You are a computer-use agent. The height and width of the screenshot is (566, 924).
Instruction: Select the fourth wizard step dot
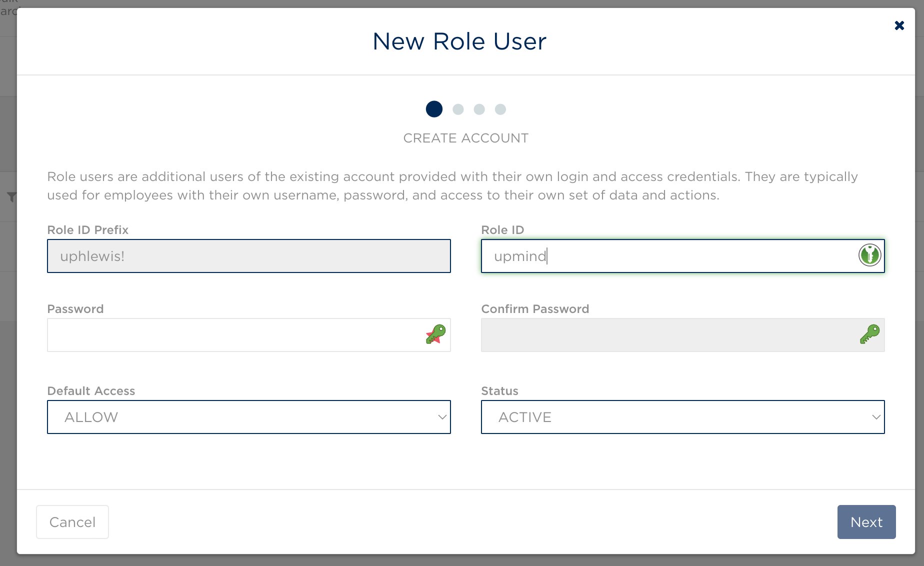pyautogui.click(x=500, y=109)
